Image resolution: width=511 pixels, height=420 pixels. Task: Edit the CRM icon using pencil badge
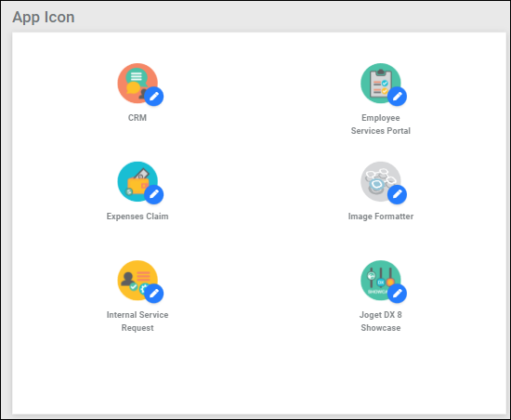coord(154,97)
